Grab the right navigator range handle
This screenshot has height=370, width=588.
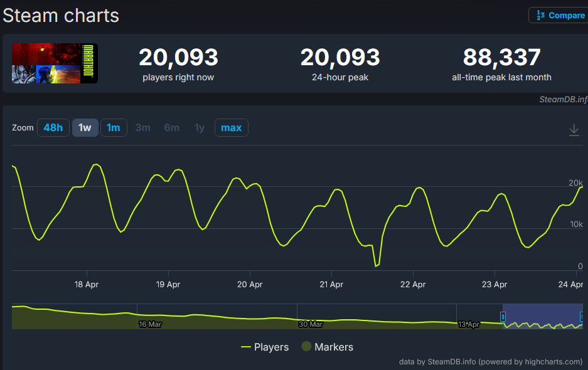click(x=582, y=317)
